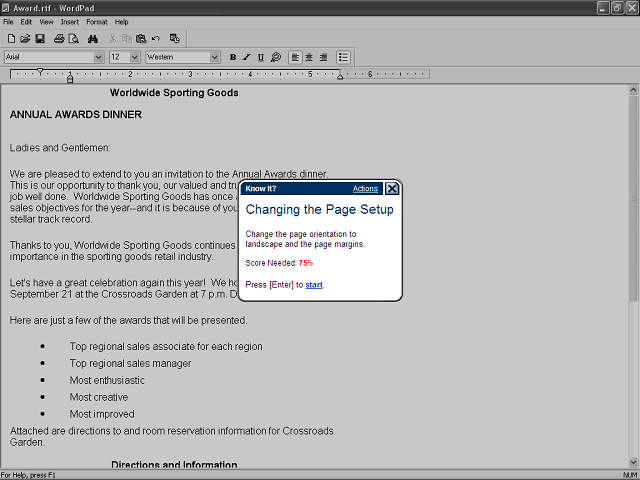This screenshot has height=480, width=640.
Task: Click the right indent marker on ruler
Action: coord(340,76)
